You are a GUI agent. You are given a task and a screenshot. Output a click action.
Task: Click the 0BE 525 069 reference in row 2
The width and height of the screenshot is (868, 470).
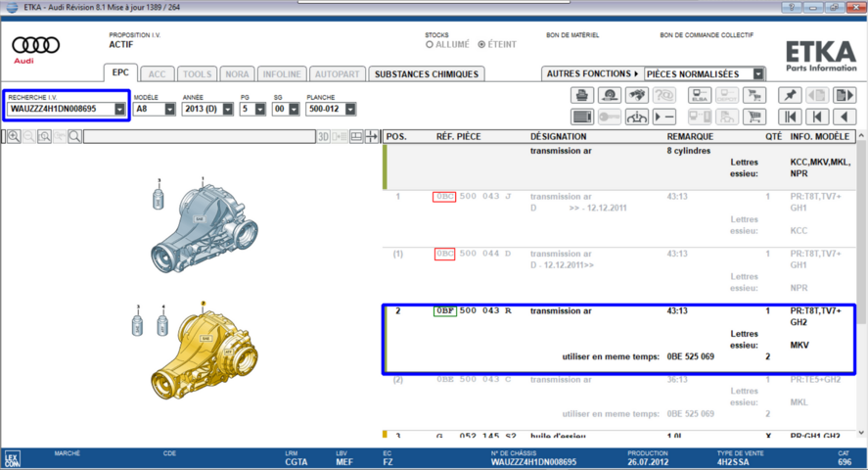[x=690, y=356]
